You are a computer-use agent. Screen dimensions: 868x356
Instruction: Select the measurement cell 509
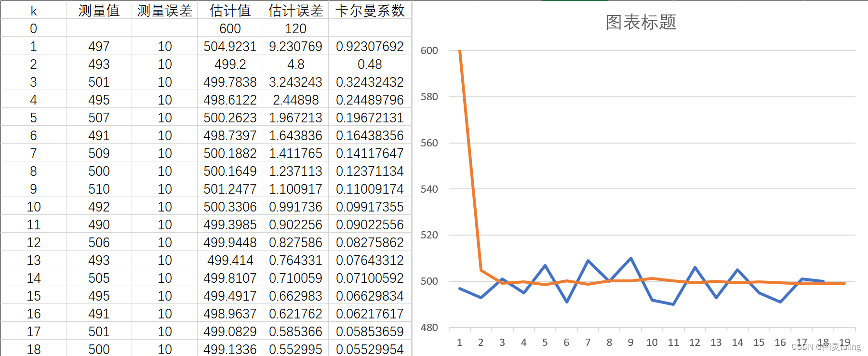point(99,153)
